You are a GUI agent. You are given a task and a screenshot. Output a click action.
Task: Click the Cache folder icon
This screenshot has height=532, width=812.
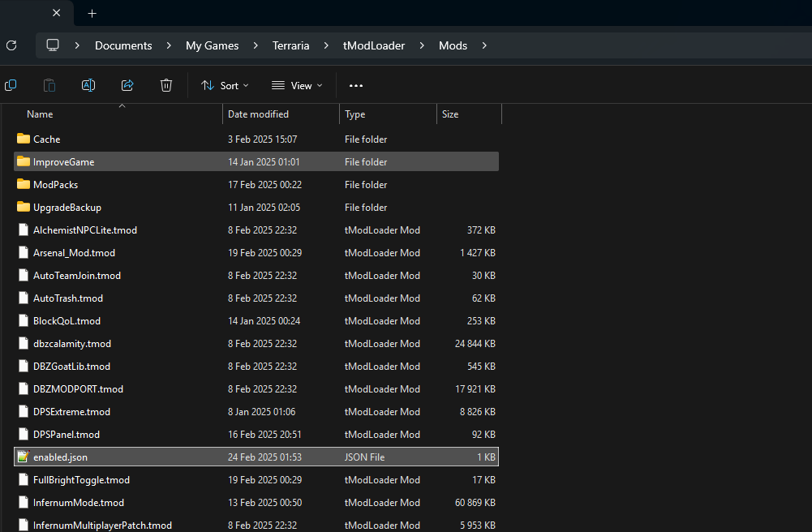tap(24, 139)
